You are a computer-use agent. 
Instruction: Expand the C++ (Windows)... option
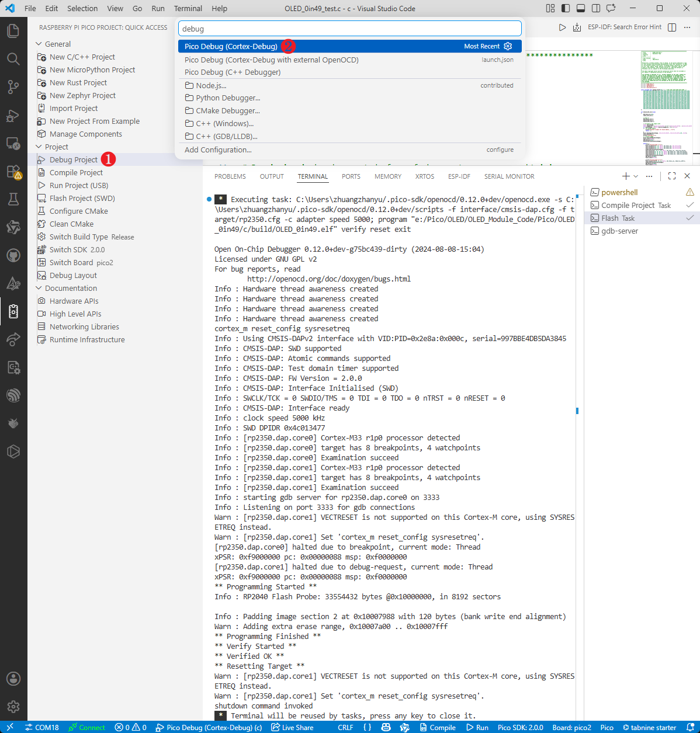pos(349,124)
